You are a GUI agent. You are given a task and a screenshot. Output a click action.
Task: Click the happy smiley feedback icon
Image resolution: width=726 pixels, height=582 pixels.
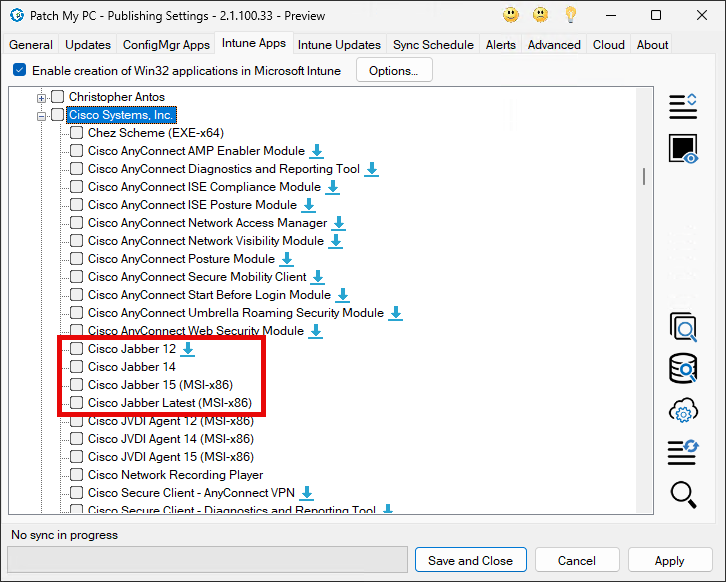click(x=511, y=15)
